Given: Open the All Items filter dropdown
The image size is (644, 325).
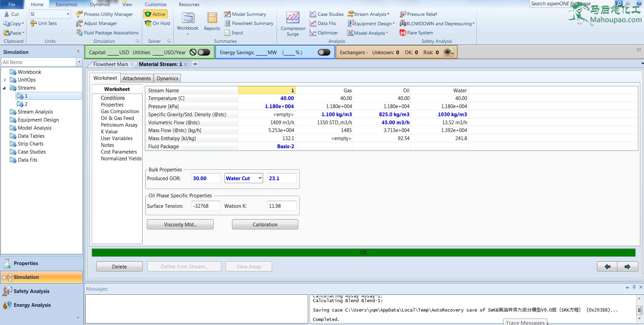Looking at the screenshot, I should (x=79, y=62).
